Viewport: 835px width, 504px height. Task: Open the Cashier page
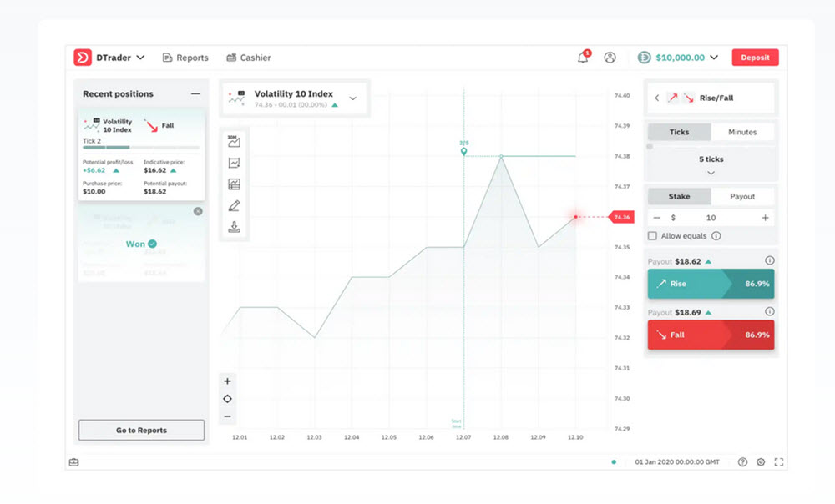tap(249, 58)
